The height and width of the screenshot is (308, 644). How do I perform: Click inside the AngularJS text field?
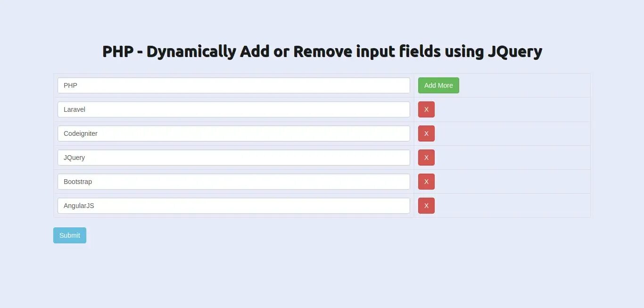pos(234,206)
